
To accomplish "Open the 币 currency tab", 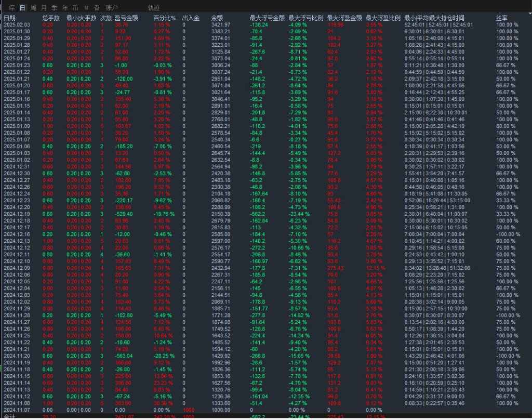I will point(75,8).
